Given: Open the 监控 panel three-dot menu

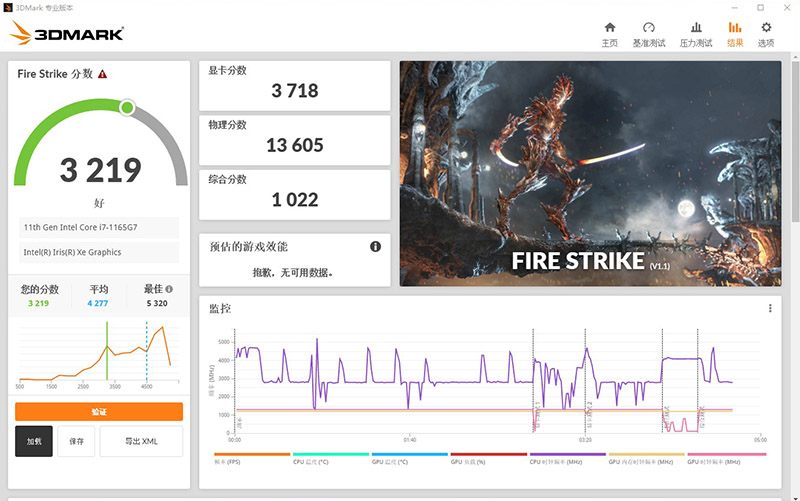Looking at the screenshot, I should click(x=770, y=308).
